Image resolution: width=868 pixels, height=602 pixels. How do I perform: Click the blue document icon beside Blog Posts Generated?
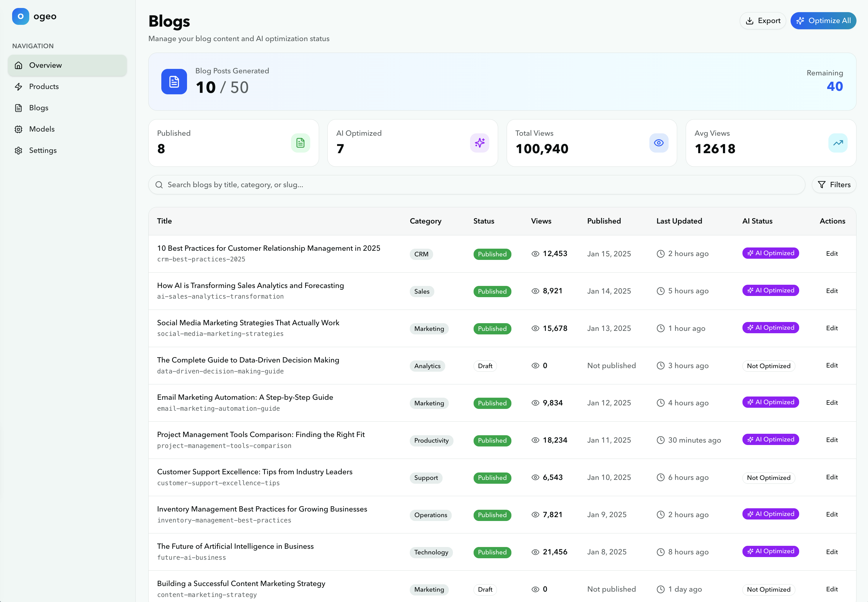(x=174, y=82)
